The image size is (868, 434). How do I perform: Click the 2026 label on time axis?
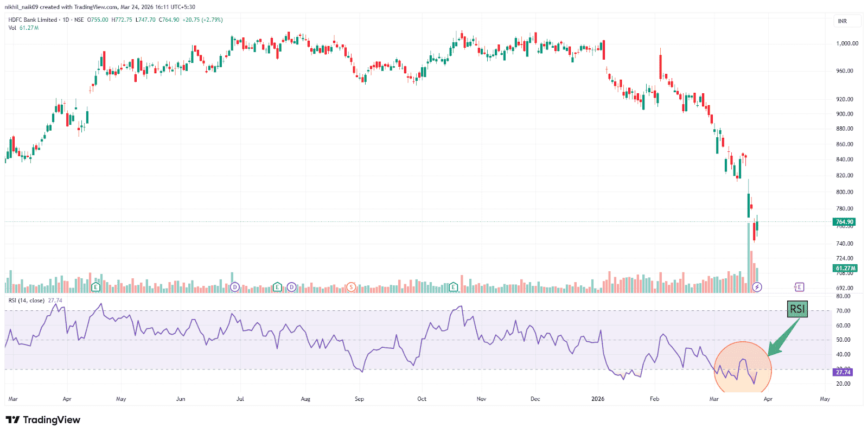point(598,399)
